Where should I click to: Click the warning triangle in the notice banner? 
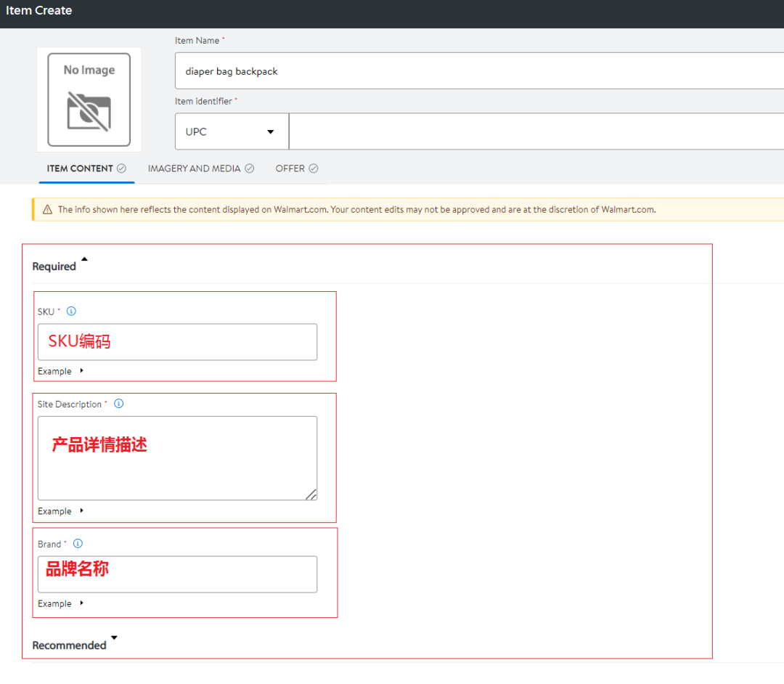pos(47,209)
